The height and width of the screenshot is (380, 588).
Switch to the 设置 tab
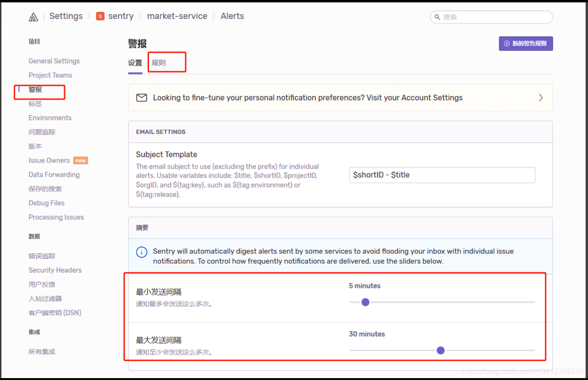(135, 63)
